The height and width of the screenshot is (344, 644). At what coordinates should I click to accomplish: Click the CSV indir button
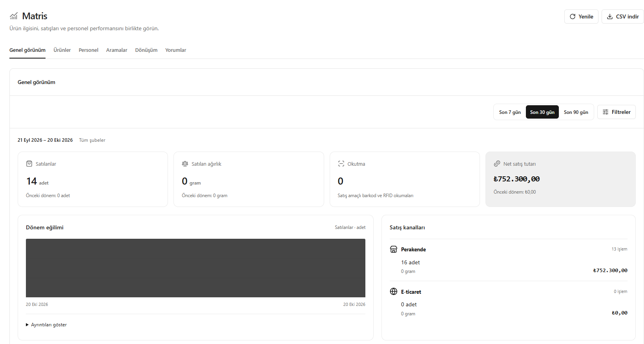tap(622, 16)
